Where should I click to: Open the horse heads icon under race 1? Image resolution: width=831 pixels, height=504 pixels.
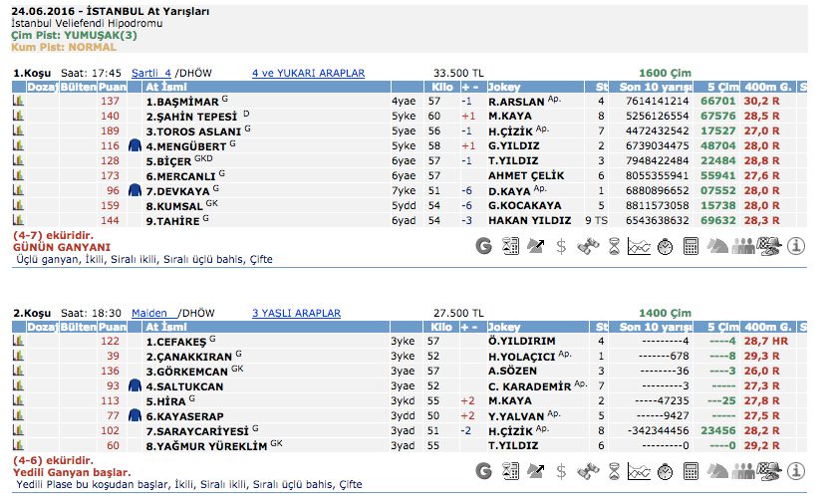[x=716, y=245]
